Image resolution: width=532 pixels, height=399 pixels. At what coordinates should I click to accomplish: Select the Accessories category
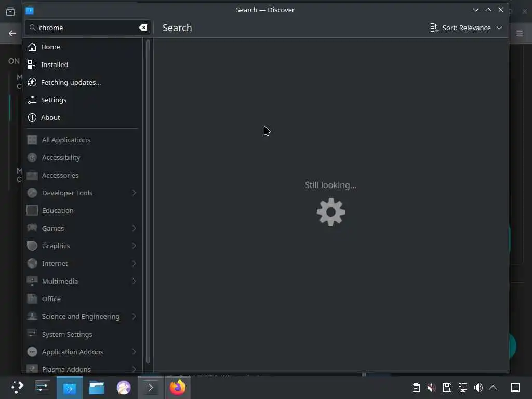83,175
